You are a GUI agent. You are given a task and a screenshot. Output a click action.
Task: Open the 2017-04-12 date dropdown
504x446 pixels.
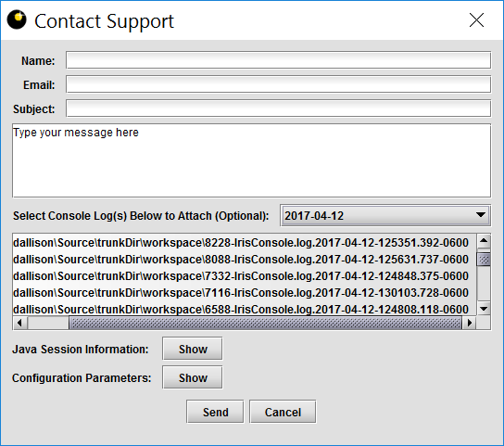(385, 215)
